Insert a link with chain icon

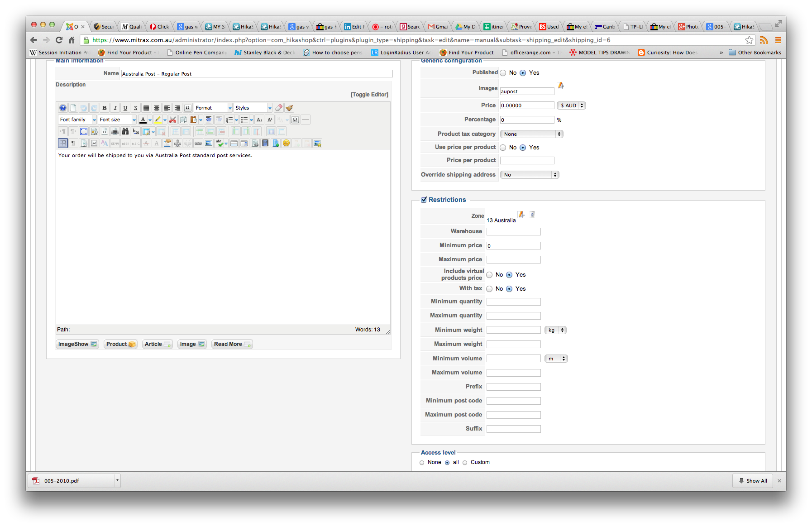(x=198, y=143)
